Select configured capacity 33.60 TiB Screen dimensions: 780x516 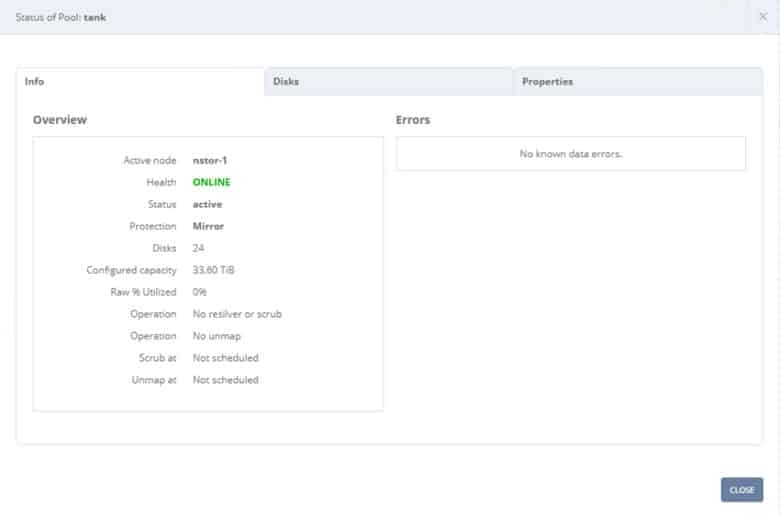[213, 270]
